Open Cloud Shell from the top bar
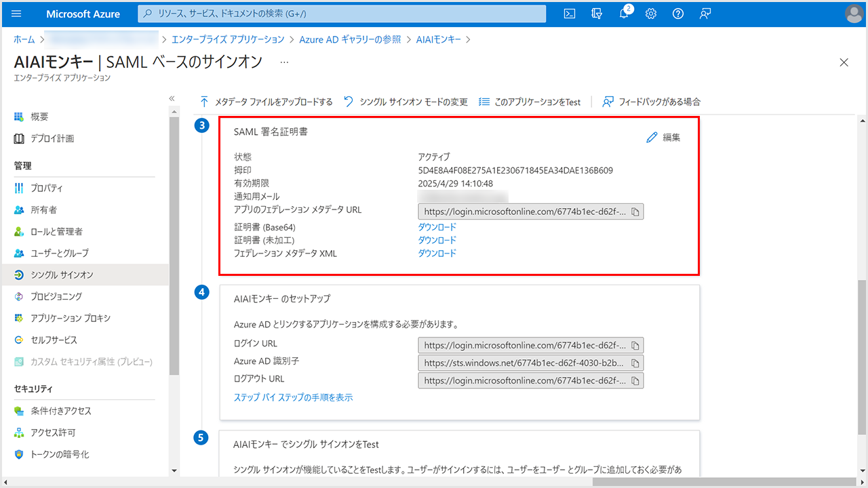The image size is (868, 488). (x=570, y=14)
